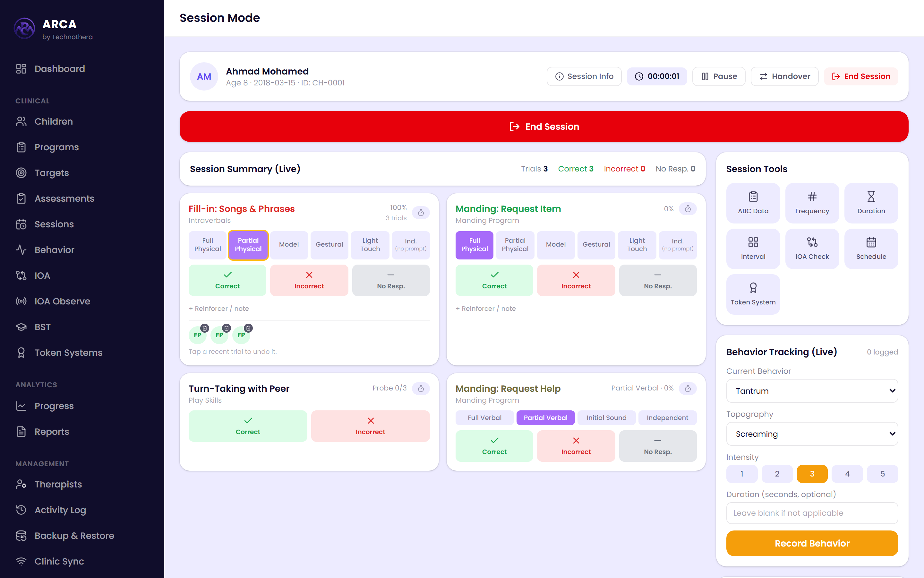Expand Reinforcer / note under Fill-in: Songs & Phrases
This screenshot has height=578, width=924.
[219, 309]
